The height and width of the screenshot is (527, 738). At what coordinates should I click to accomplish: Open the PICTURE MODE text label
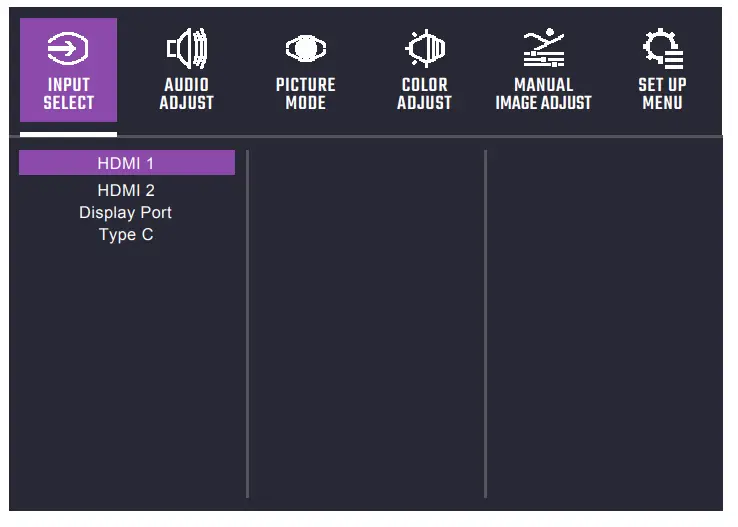tap(305, 94)
